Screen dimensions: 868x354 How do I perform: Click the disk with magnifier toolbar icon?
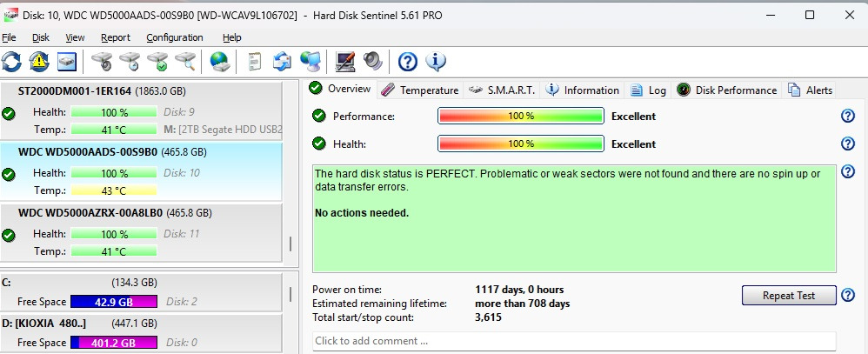tap(185, 62)
